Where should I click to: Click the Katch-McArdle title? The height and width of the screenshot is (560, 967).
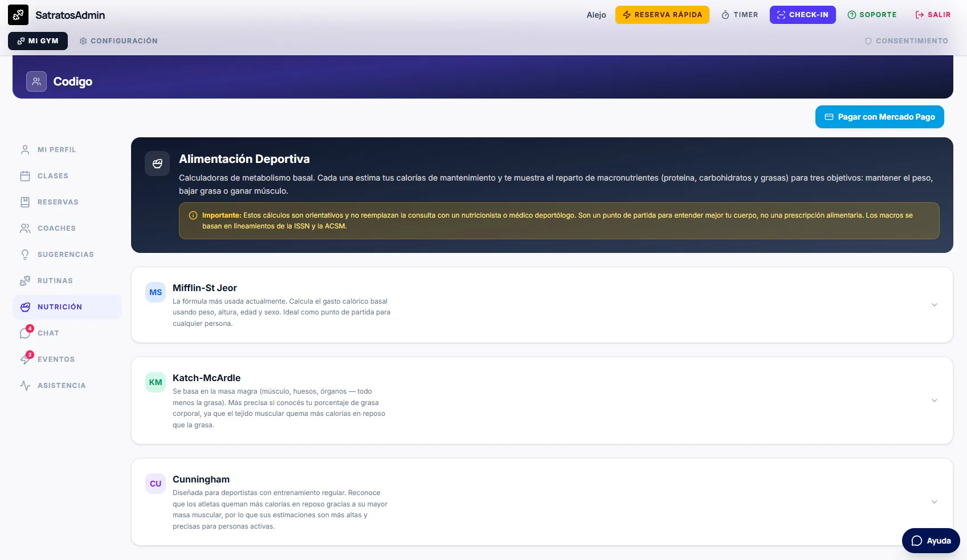pos(206,378)
